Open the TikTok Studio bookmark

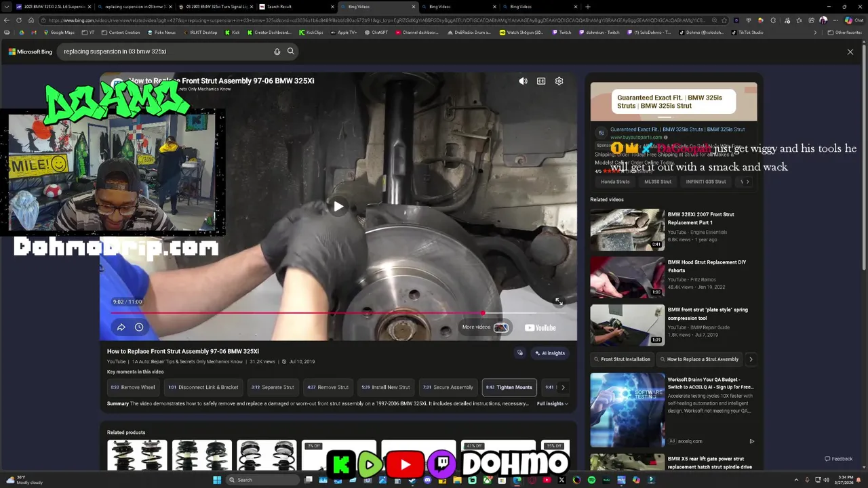pyautogui.click(x=747, y=33)
